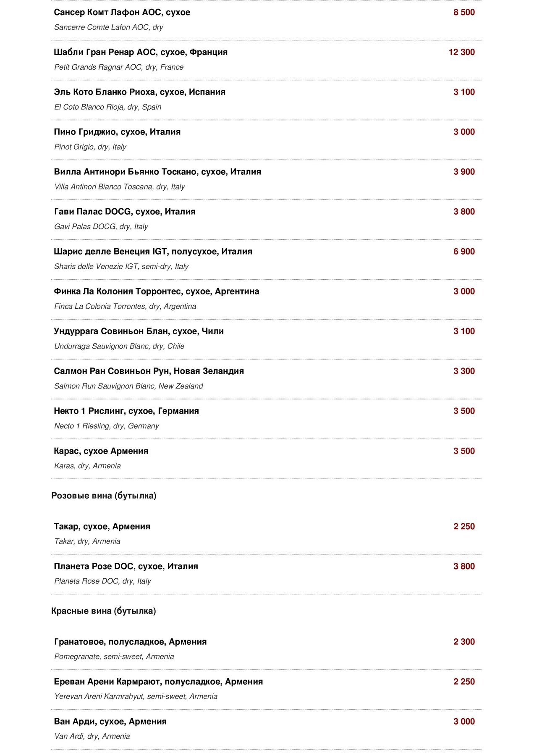534x756 pixels.
Task: Click the 12 300 price for Chablis
Action: [461, 52]
